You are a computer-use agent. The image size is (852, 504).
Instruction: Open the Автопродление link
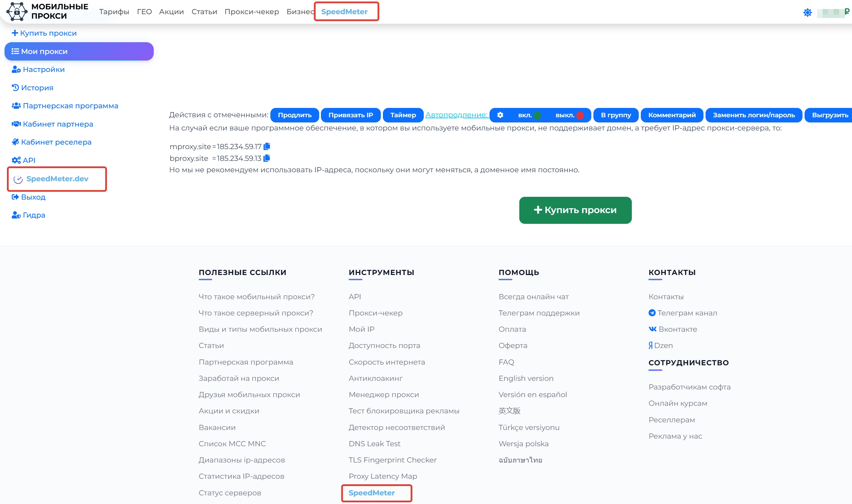(456, 115)
